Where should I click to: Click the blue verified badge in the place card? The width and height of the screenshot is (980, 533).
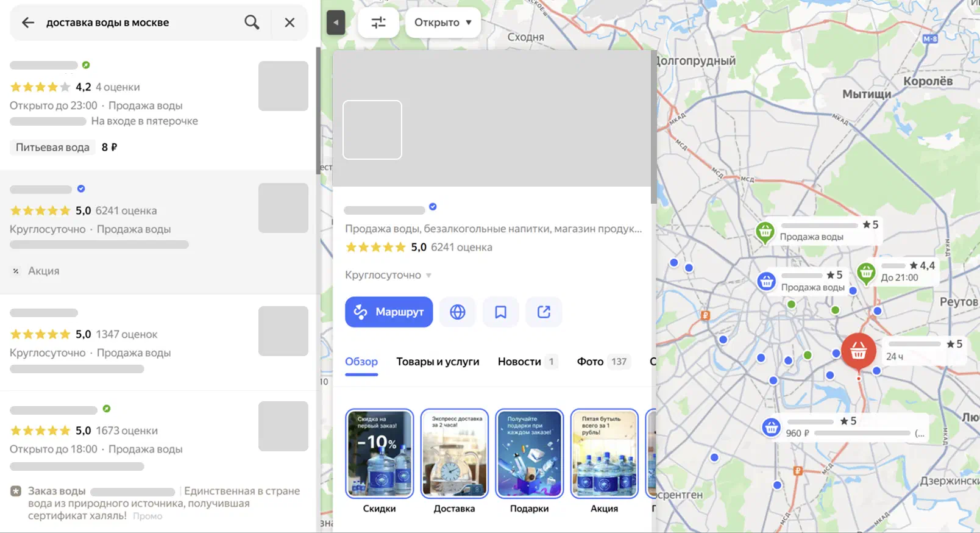click(433, 207)
